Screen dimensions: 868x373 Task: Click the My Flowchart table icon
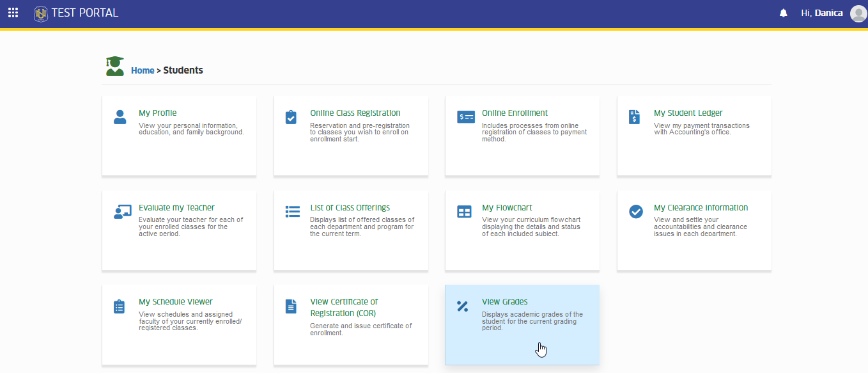click(464, 212)
